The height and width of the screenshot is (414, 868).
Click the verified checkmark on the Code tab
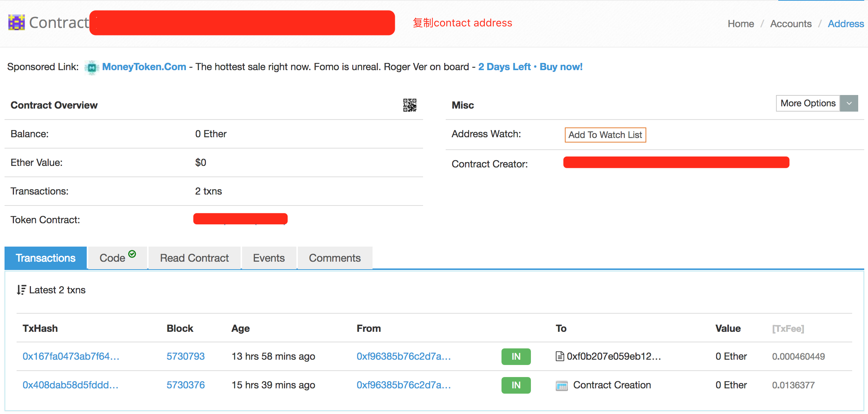click(132, 254)
